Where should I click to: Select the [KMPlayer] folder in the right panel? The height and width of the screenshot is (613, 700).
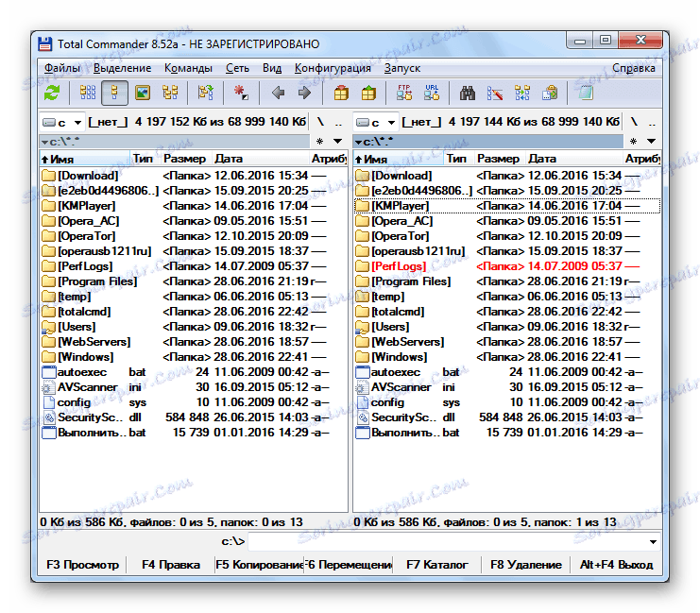(x=507, y=206)
